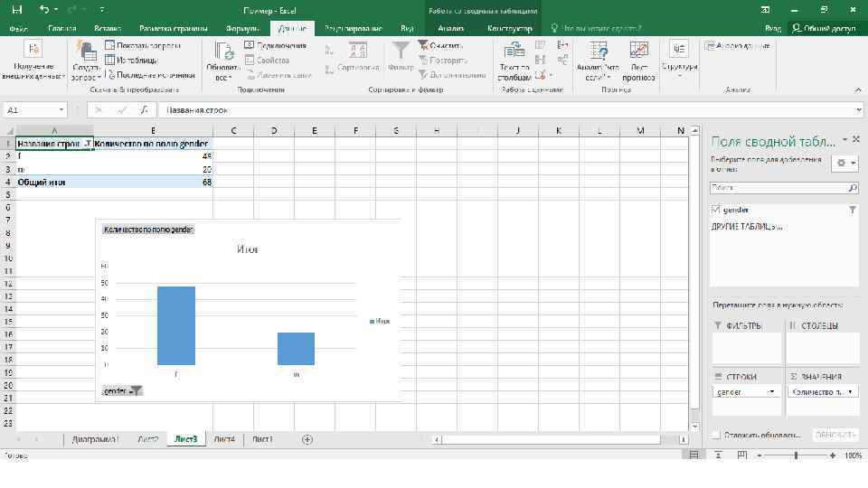The width and height of the screenshot is (868, 488).
Task: Click Clear filter (Очистить) in ribbon
Action: point(440,45)
